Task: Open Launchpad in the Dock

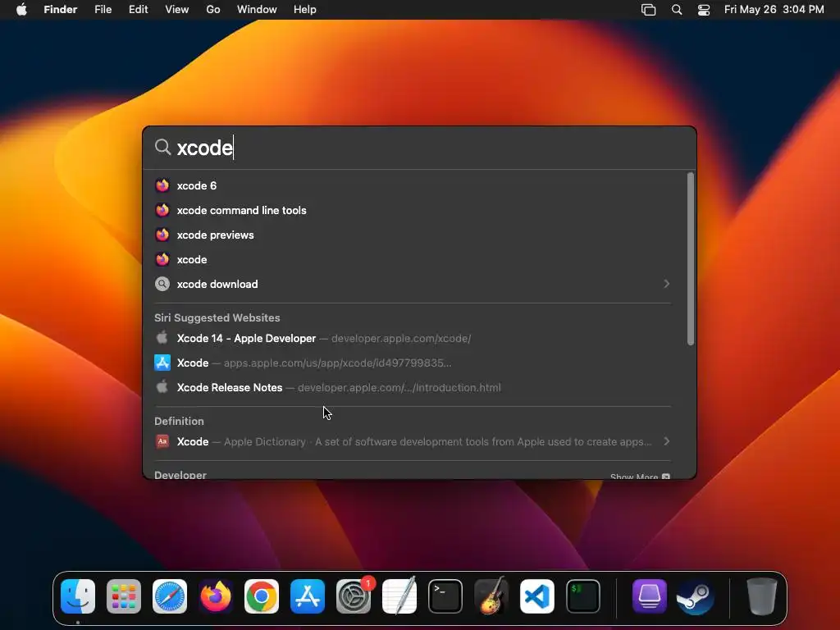Action: [x=124, y=596]
